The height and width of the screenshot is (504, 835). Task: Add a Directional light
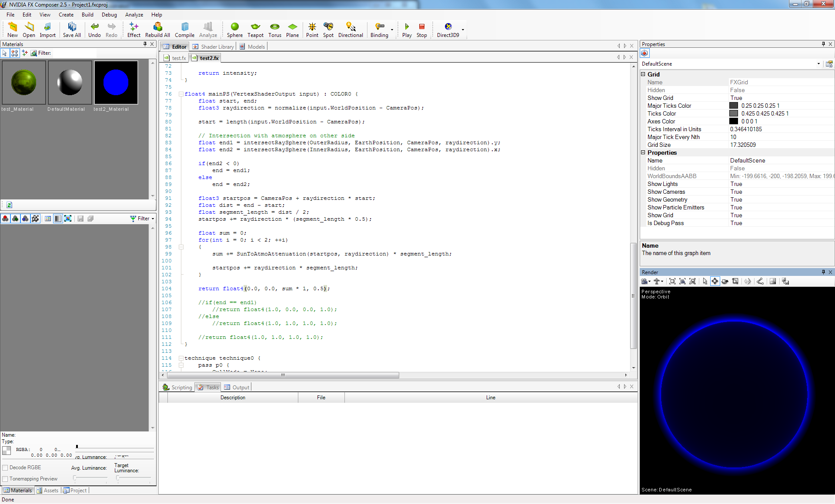tap(350, 30)
